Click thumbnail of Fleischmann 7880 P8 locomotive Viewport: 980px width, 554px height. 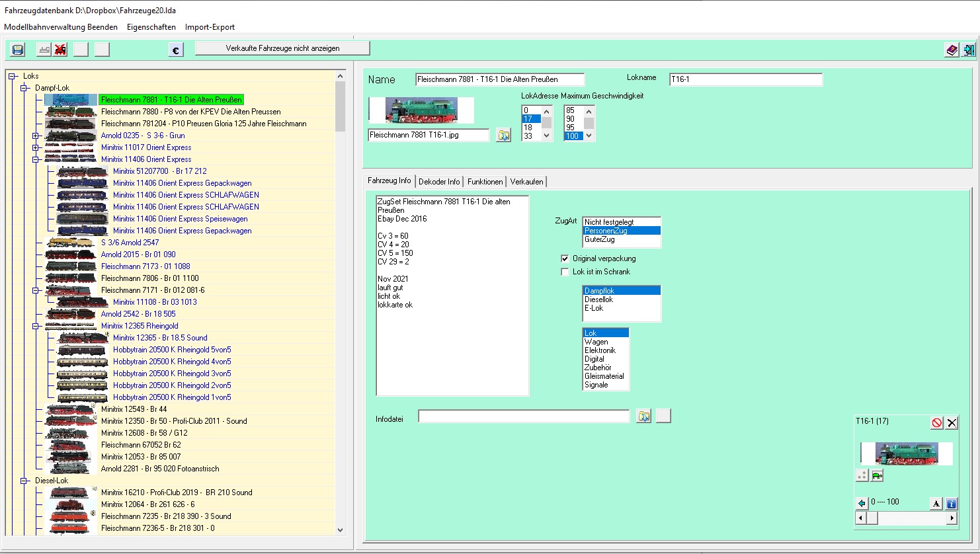71,112
